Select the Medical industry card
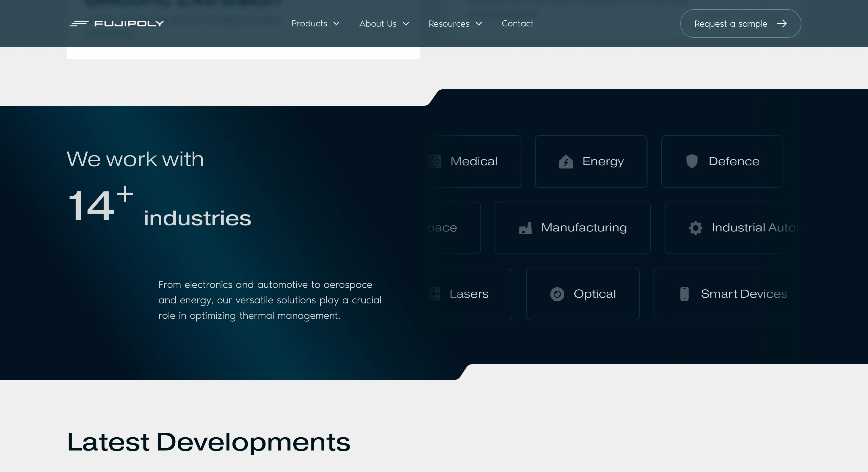The width and height of the screenshot is (868, 472). point(474,161)
